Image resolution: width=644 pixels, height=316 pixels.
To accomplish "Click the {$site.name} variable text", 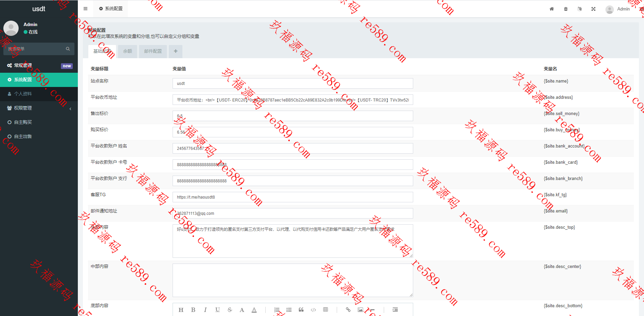I will [x=556, y=81].
